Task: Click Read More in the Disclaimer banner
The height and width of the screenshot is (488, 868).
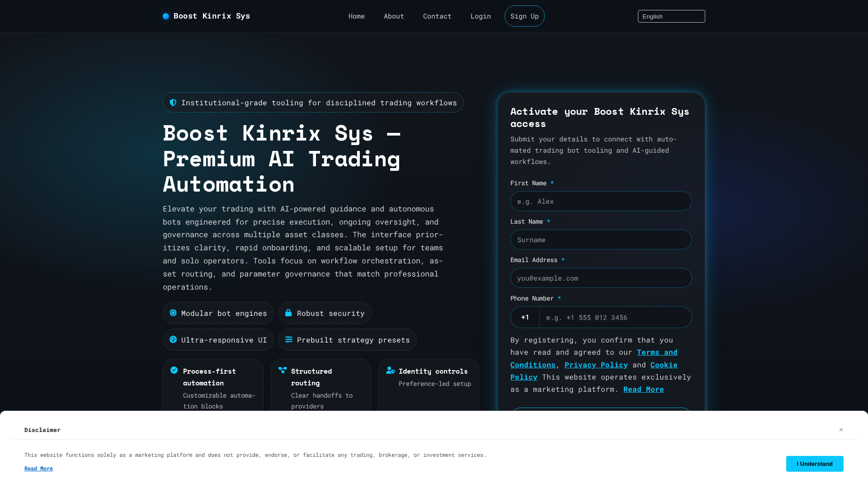Action: [38, 469]
